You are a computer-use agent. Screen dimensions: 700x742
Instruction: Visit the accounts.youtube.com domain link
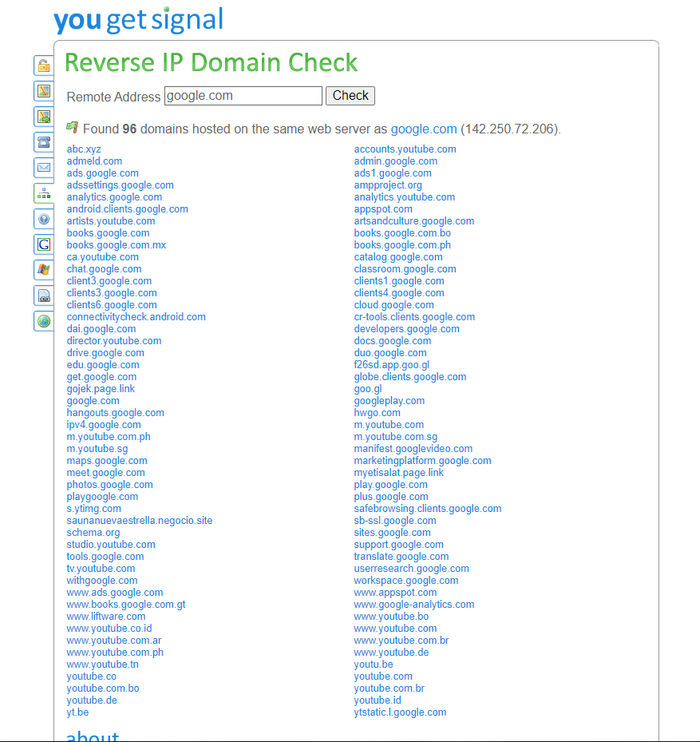(405, 149)
